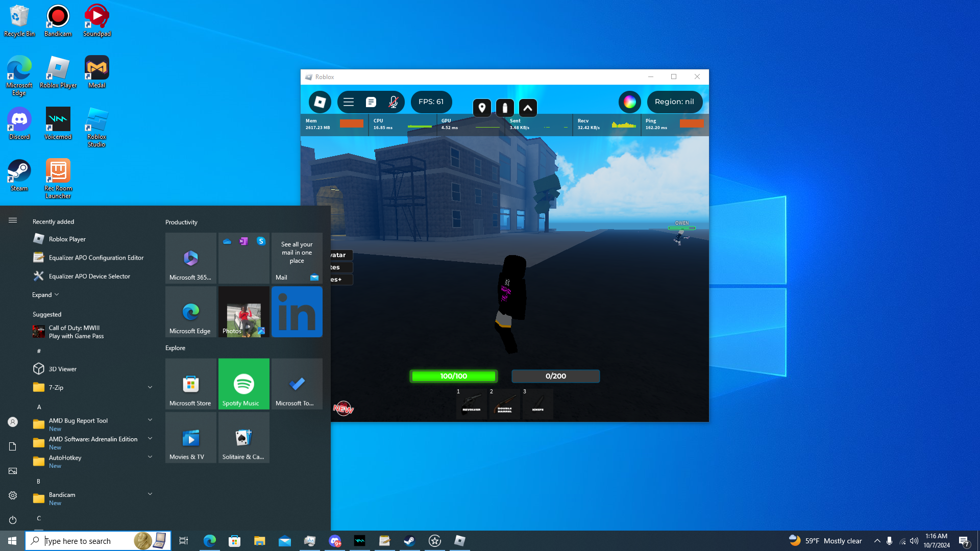The height and width of the screenshot is (551, 980).
Task: Expand the AMD Bug Report Tool folder
Action: [x=150, y=420]
